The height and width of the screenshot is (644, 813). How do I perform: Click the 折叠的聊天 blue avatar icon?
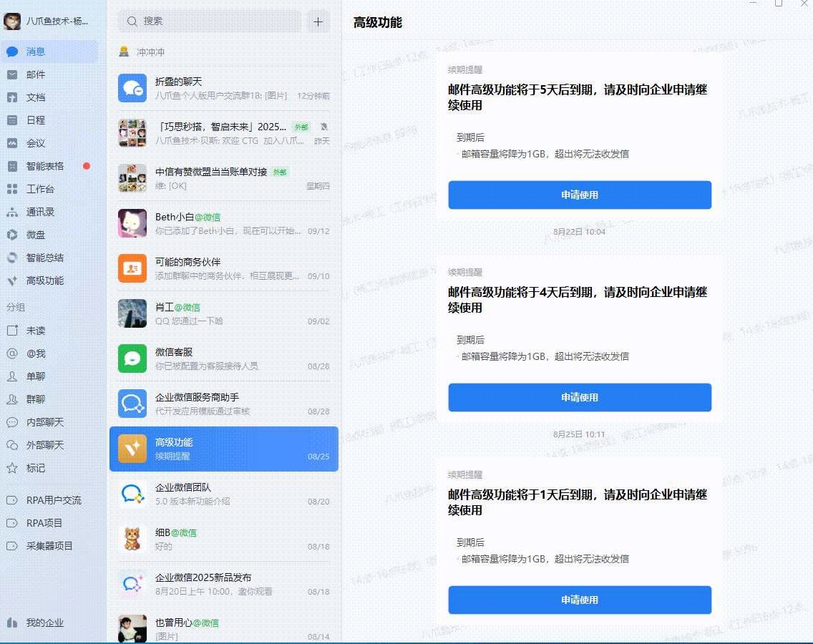(x=132, y=88)
